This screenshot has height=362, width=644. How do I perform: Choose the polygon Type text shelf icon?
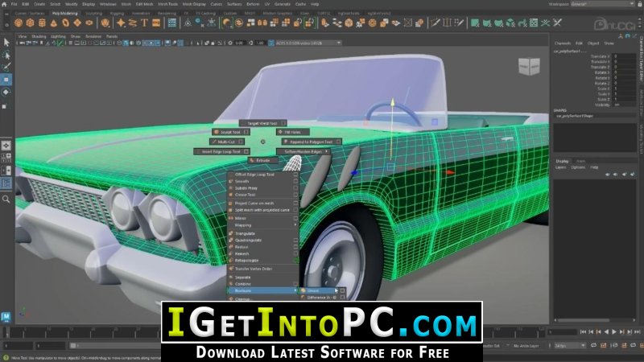click(x=144, y=23)
